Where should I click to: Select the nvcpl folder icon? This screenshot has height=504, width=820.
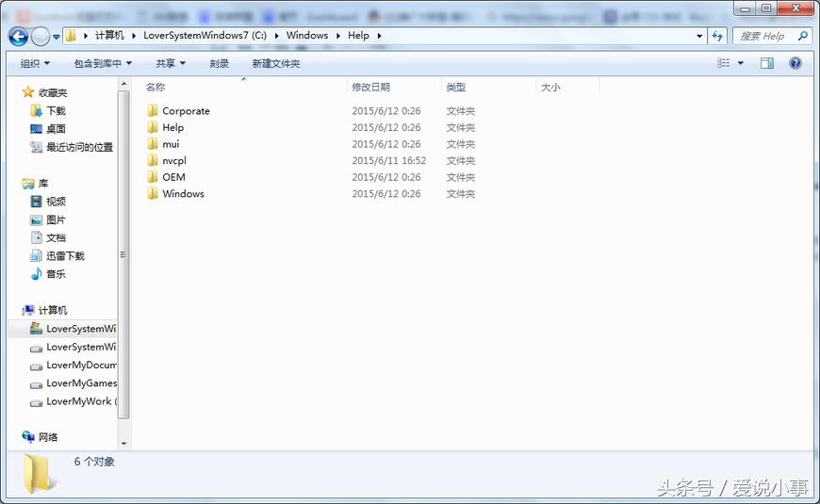click(152, 160)
